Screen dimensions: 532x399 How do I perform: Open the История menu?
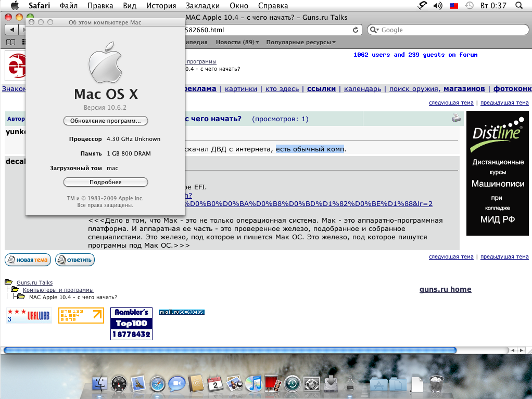point(161,6)
